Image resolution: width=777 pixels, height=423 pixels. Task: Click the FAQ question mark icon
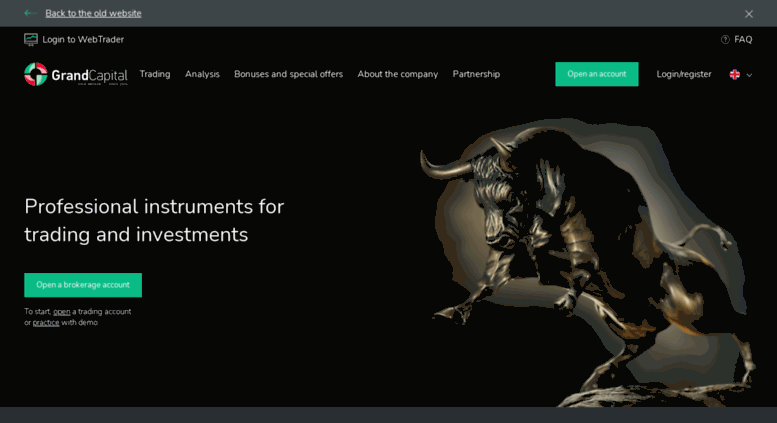[725, 40]
